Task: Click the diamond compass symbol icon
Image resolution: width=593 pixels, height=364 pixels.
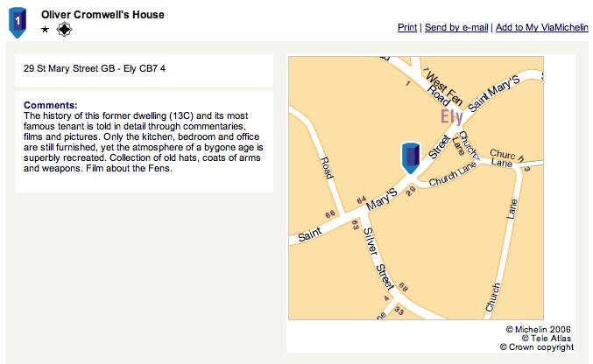Action: (64, 30)
